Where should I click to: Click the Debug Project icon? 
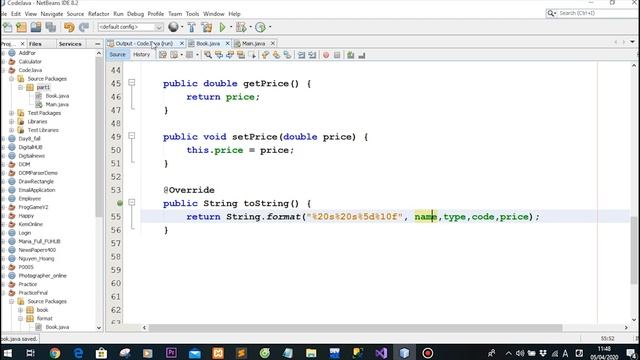coord(241,27)
